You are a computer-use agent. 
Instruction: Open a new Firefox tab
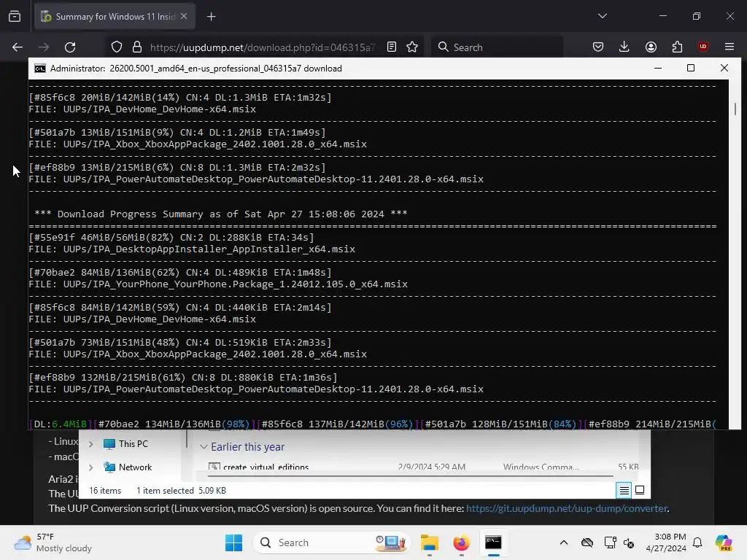tap(211, 17)
